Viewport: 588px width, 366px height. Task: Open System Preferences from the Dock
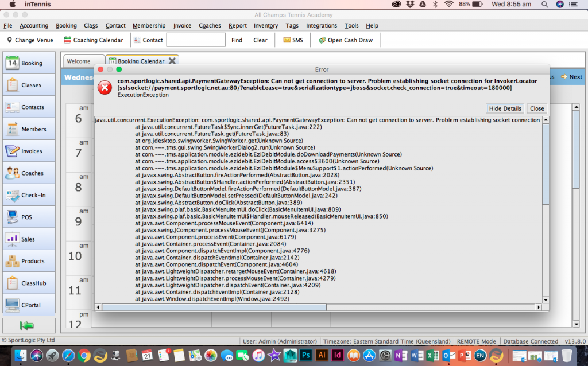pos(385,355)
